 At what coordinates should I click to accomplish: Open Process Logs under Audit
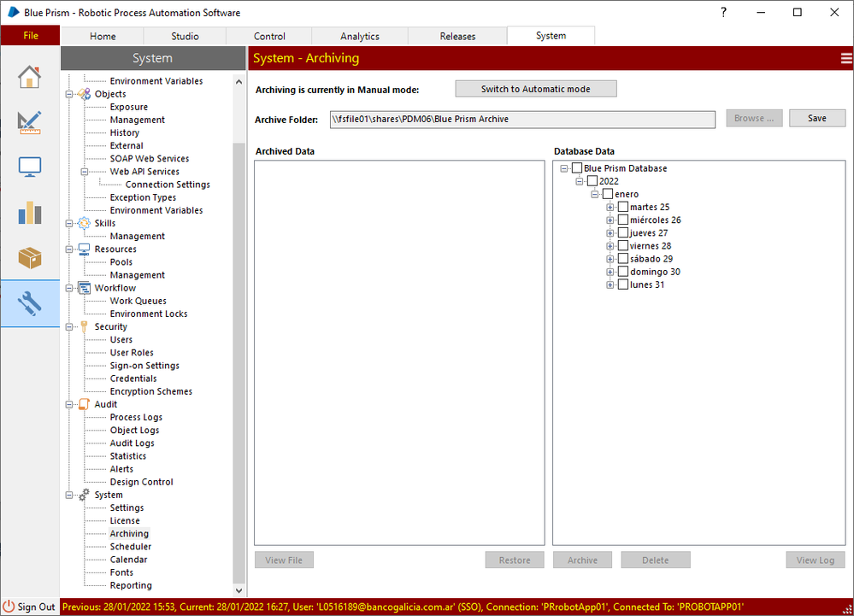(x=136, y=418)
